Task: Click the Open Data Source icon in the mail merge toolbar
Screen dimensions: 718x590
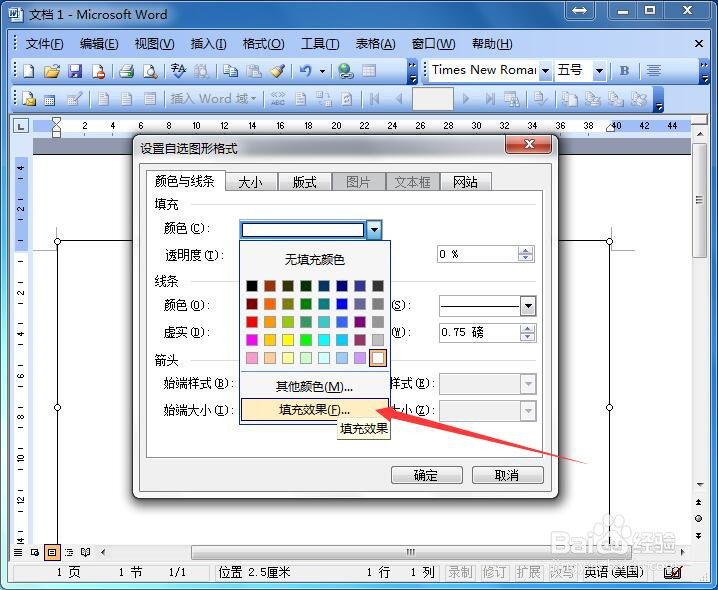Action: coord(49,99)
